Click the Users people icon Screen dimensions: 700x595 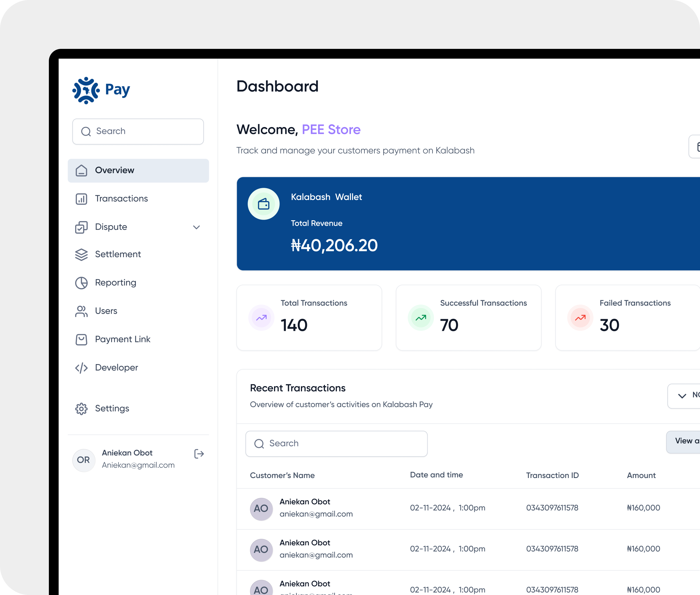click(81, 311)
